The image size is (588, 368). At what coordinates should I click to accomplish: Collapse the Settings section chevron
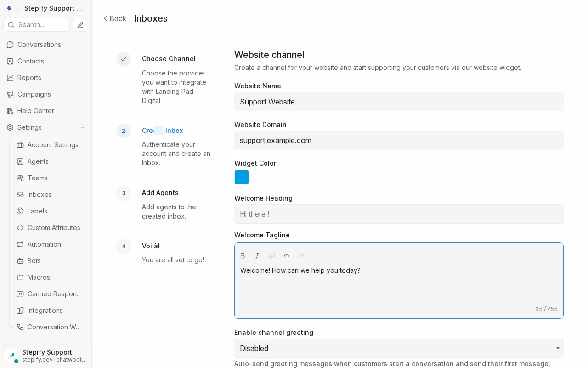point(82,127)
